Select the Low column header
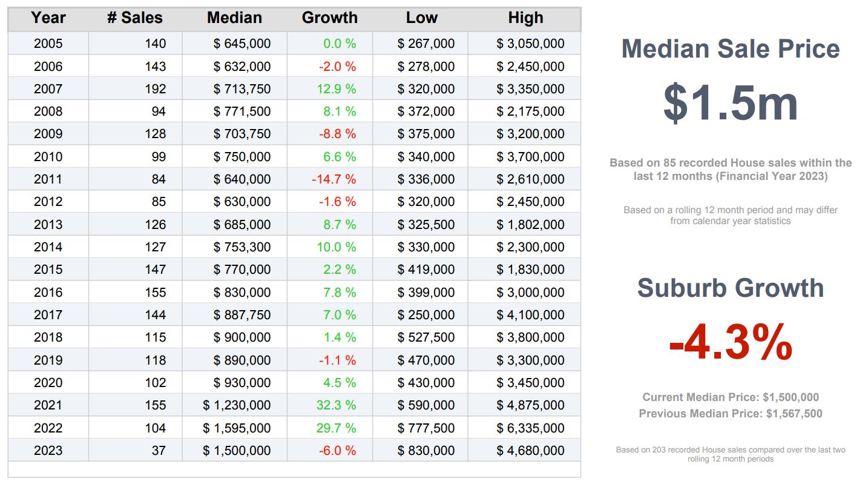This screenshot has height=487, width=868. (421, 18)
